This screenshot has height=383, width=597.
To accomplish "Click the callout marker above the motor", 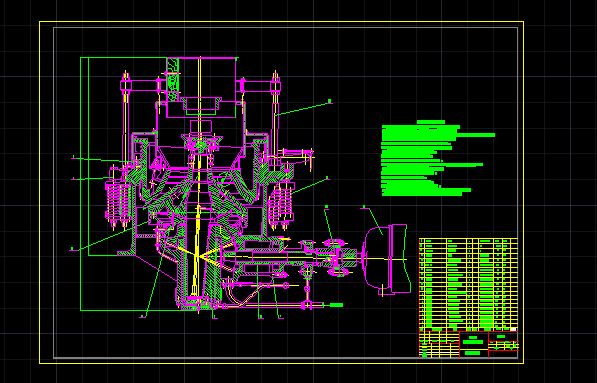I will (x=364, y=207).
